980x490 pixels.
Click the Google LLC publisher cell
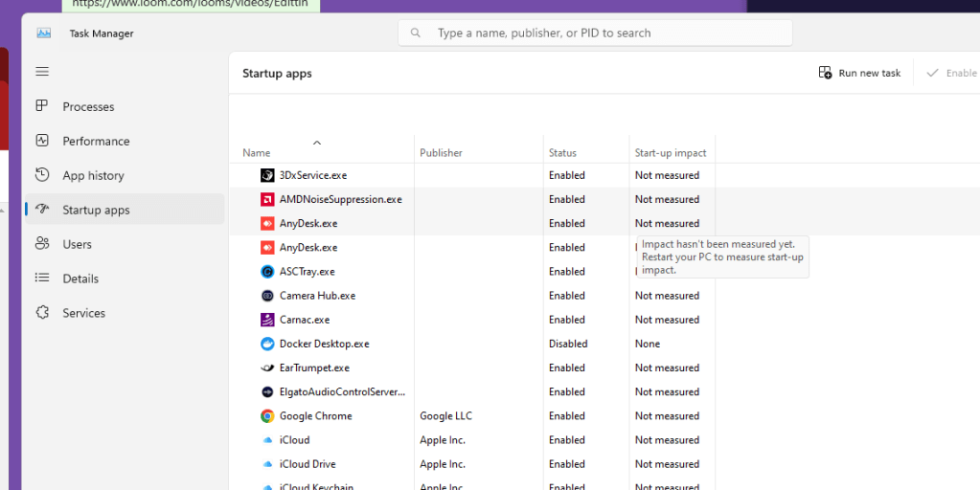click(x=445, y=415)
